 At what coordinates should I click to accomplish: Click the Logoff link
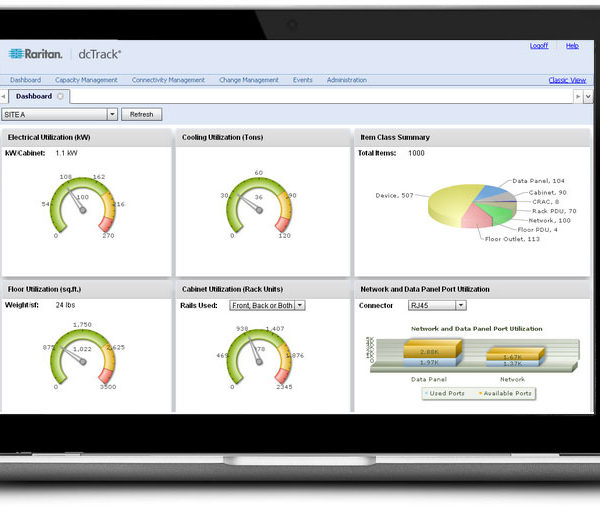(x=539, y=46)
